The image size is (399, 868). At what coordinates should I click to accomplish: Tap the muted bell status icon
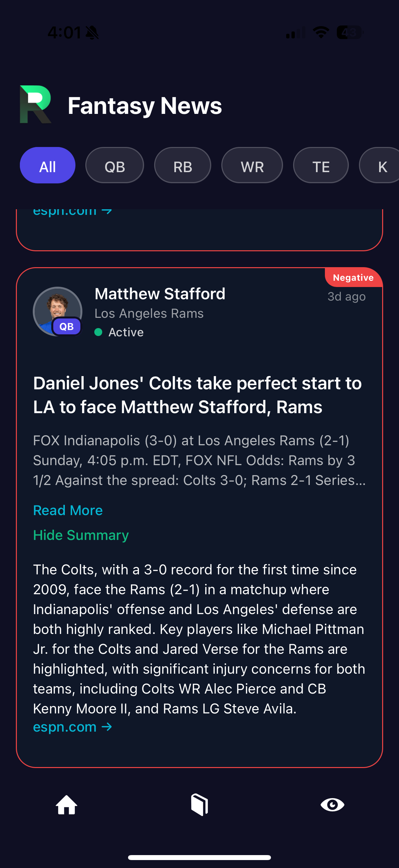pos(92,33)
